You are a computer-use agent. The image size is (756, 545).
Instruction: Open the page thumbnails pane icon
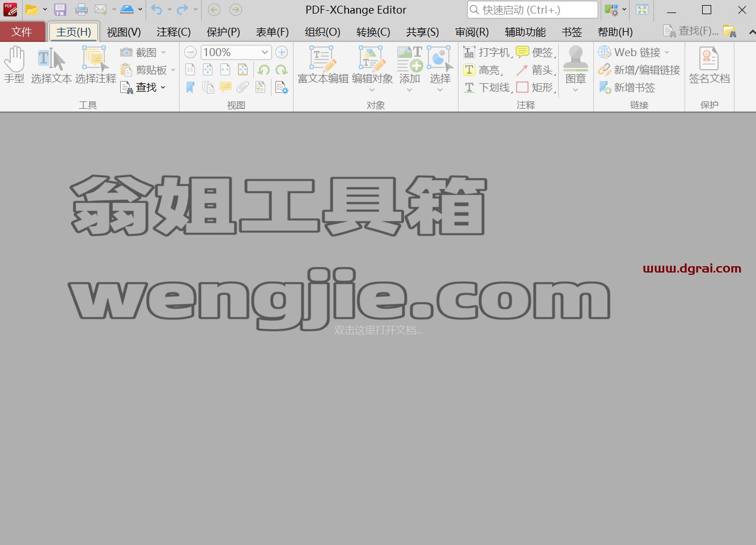click(x=208, y=87)
